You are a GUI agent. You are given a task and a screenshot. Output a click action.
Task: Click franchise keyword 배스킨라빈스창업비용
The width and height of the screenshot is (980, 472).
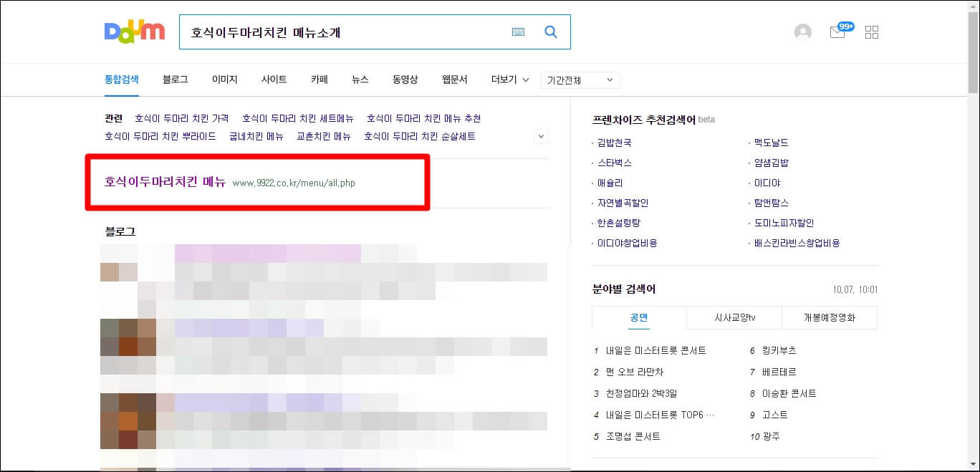[797, 243]
